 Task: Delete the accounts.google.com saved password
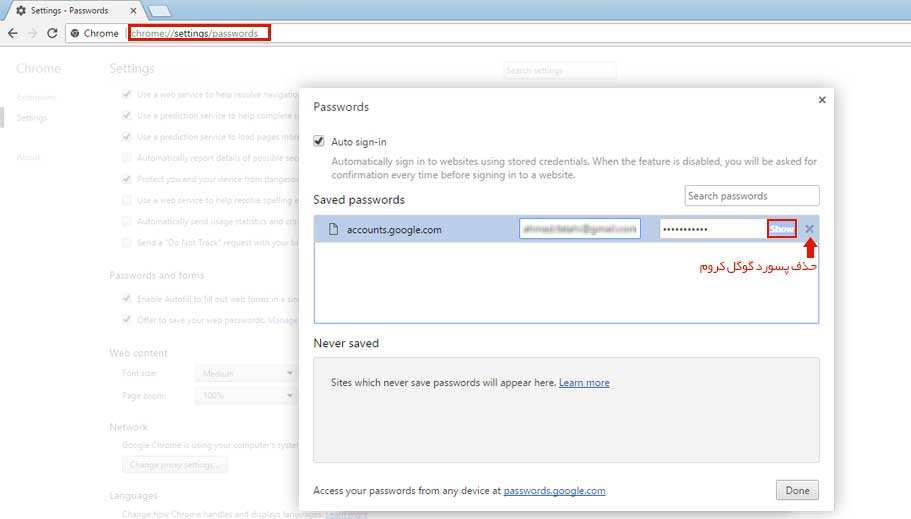[x=809, y=229]
